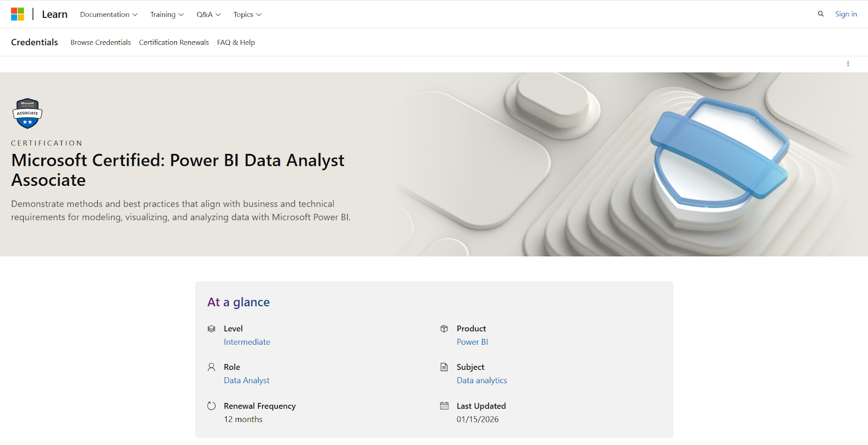This screenshot has width=868, height=445.
Task: Click the Last Updated calendar icon
Action: tap(444, 406)
